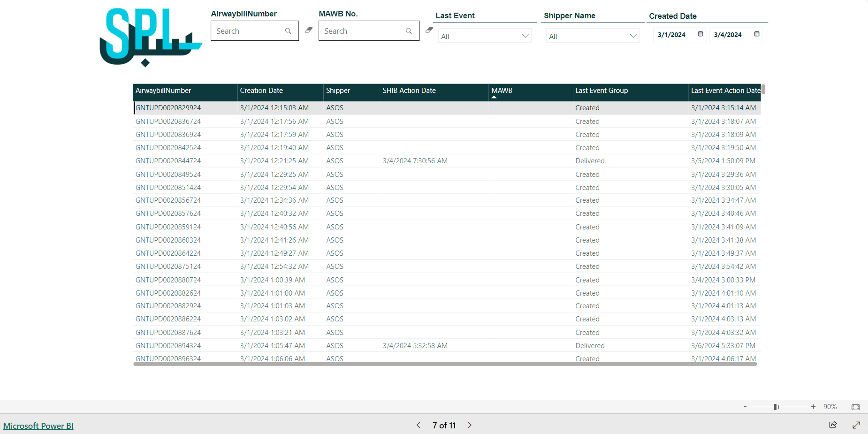The image size is (868, 434).
Task: Open the Microsoft Power BI link
Action: [38, 426]
